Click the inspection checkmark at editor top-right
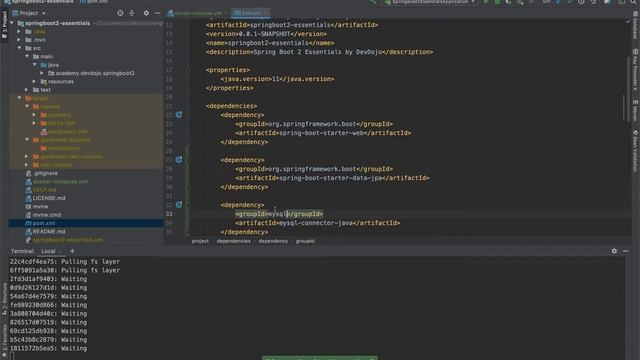 click(x=628, y=22)
